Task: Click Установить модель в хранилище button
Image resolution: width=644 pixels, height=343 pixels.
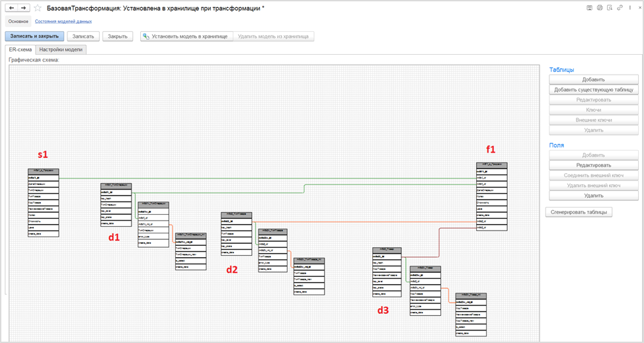Action: click(x=186, y=36)
